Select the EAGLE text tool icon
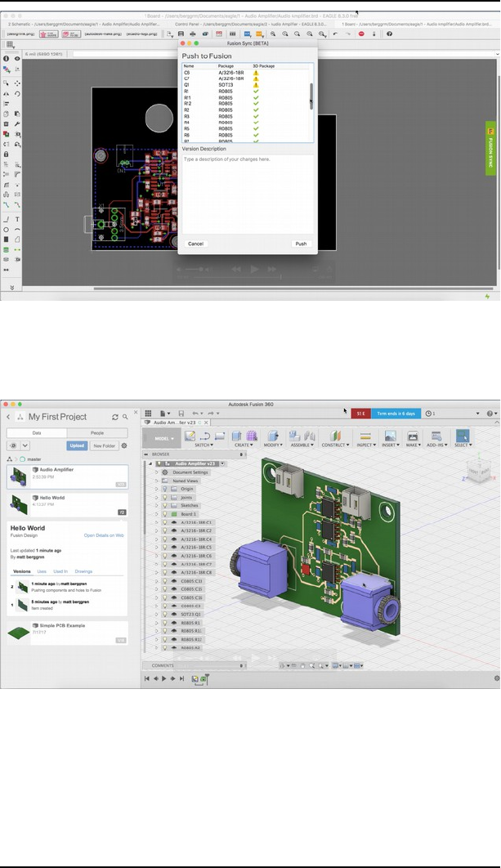The width and height of the screenshot is (501, 868). (17, 219)
